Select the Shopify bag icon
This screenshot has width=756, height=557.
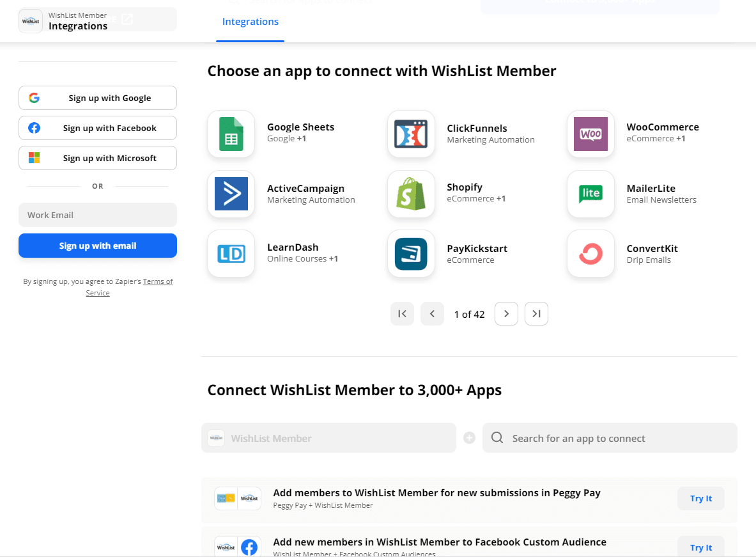[x=411, y=194]
